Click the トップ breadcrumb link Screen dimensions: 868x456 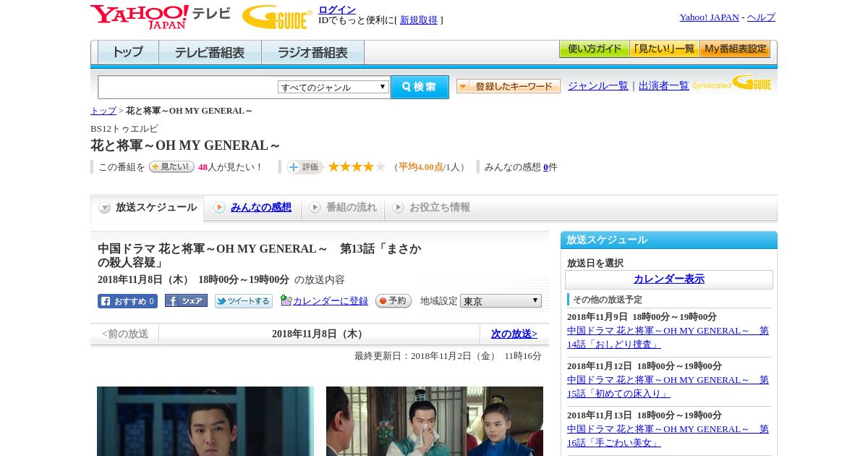103,110
